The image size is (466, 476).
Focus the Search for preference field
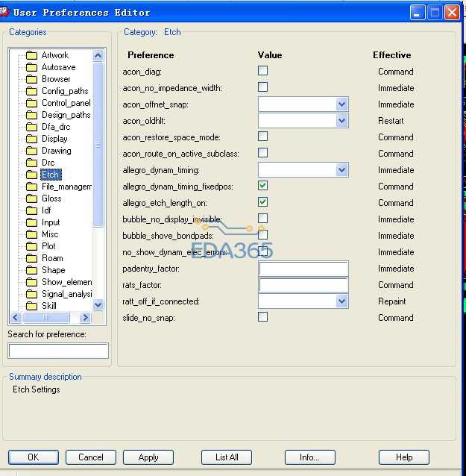[x=58, y=351]
